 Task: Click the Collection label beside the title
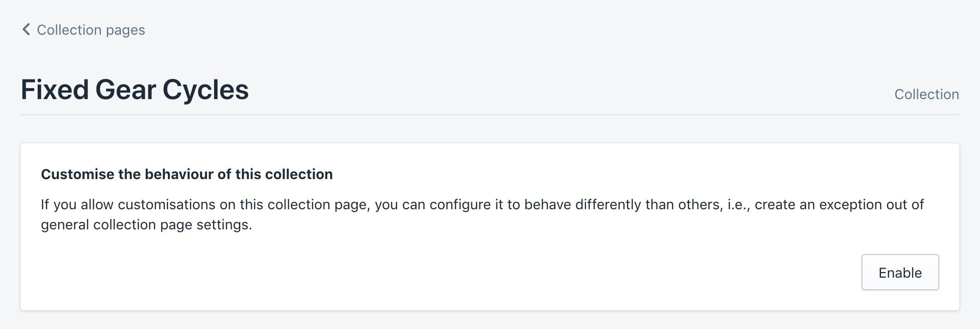(927, 94)
